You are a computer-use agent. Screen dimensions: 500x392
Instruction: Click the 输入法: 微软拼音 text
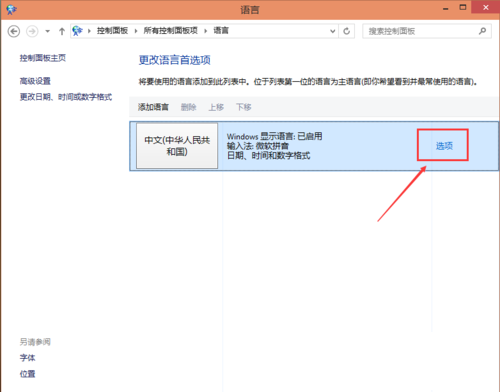click(258, 146)
